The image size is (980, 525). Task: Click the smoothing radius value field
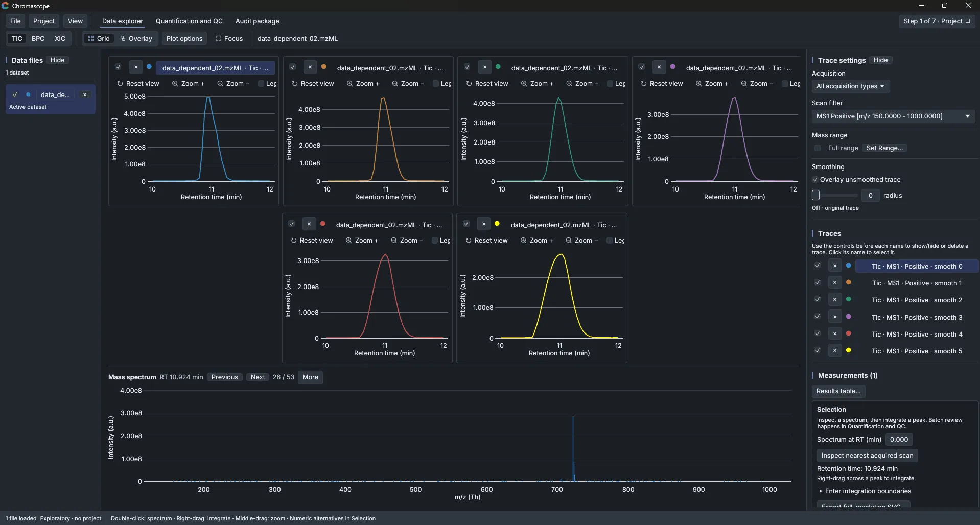[x=870, y=195]
